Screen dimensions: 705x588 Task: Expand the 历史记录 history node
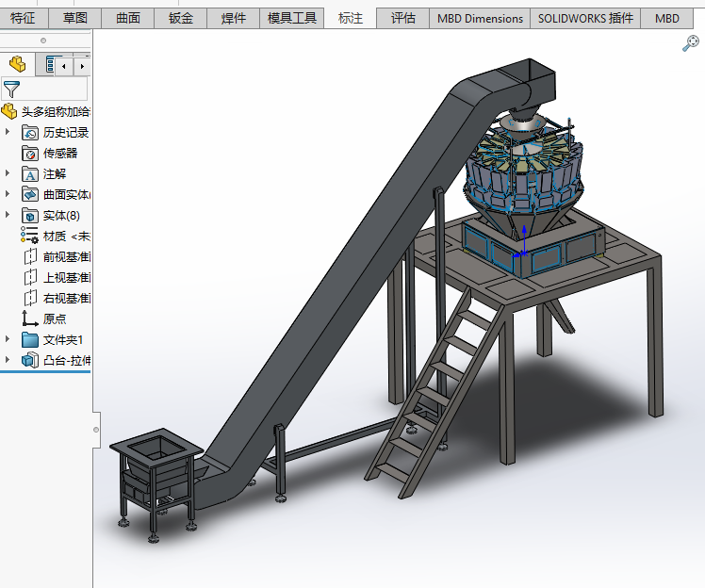click(x=8, y=132)
